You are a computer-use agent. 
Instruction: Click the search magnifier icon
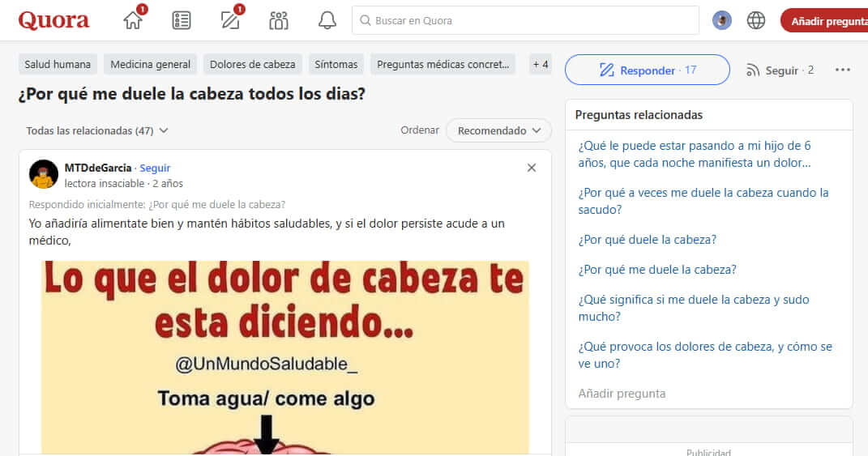365,20
